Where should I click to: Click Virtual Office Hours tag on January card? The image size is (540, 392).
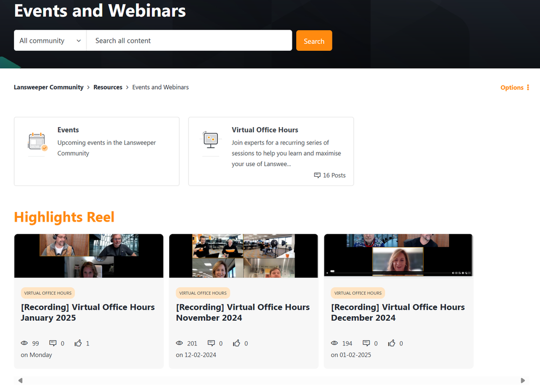click(48, 293)
